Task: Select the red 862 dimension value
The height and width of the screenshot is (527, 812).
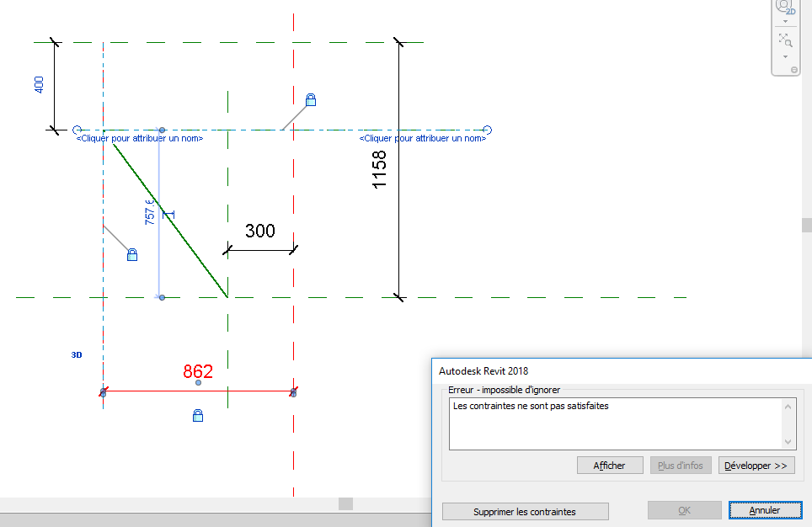Action: (198, 371)
